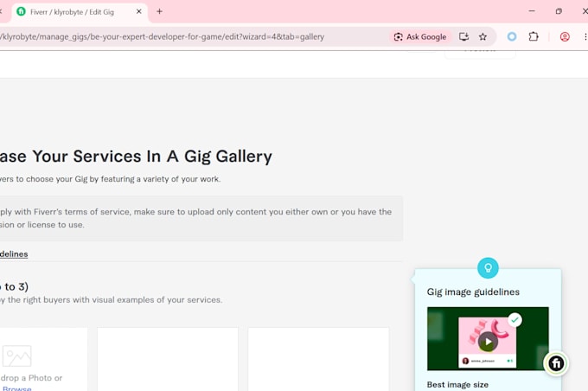Bookmark this page with the star icon
Image resolution: width=588 pixels, height=391 pixels.
click(483, 36)
